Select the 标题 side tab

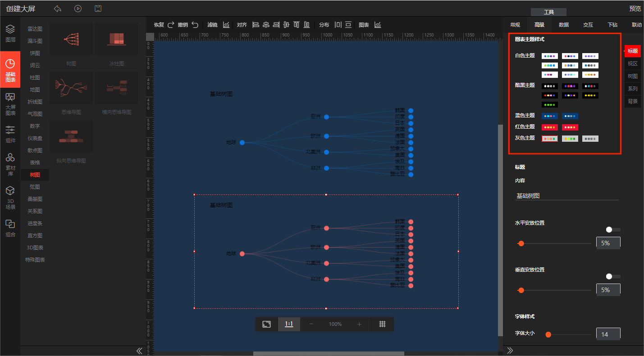(633, 51)
